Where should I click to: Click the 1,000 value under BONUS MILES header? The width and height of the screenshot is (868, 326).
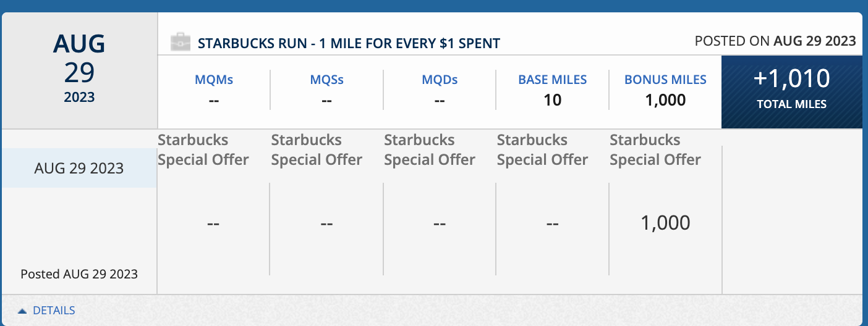665,100
